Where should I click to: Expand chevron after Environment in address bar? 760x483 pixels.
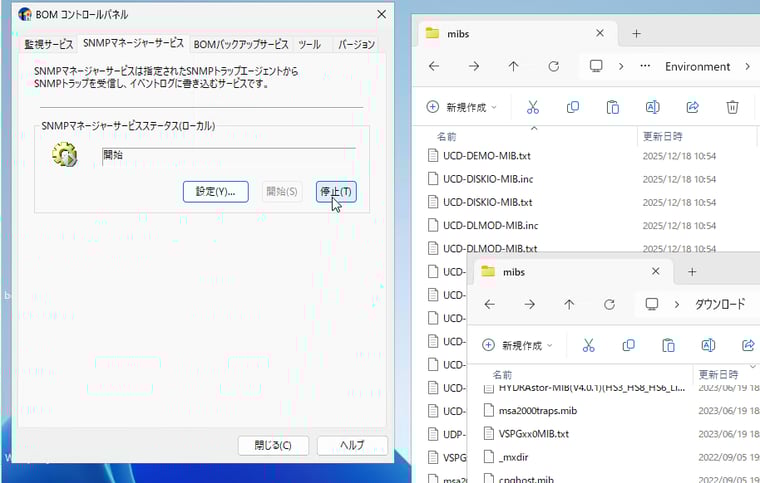(x=747, y=66)
